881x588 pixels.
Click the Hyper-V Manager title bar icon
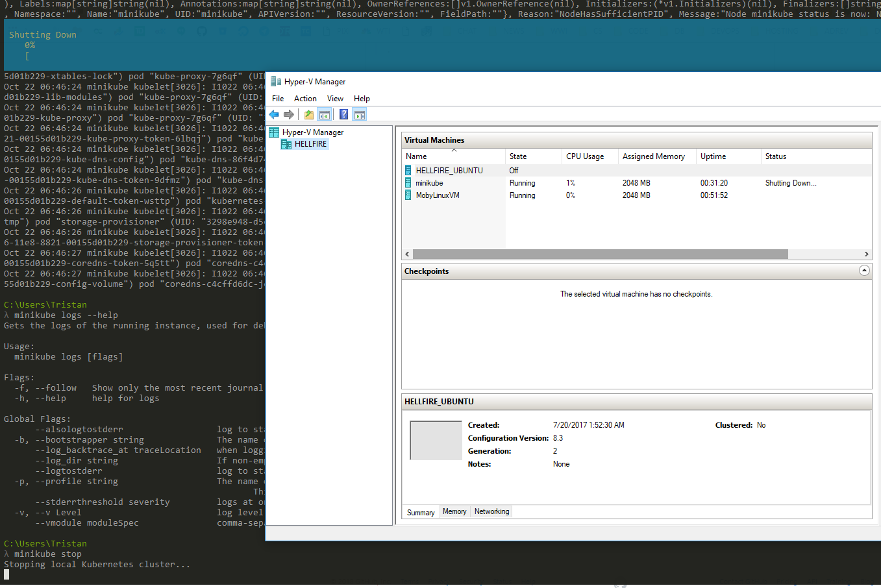(x=276, y=82)
